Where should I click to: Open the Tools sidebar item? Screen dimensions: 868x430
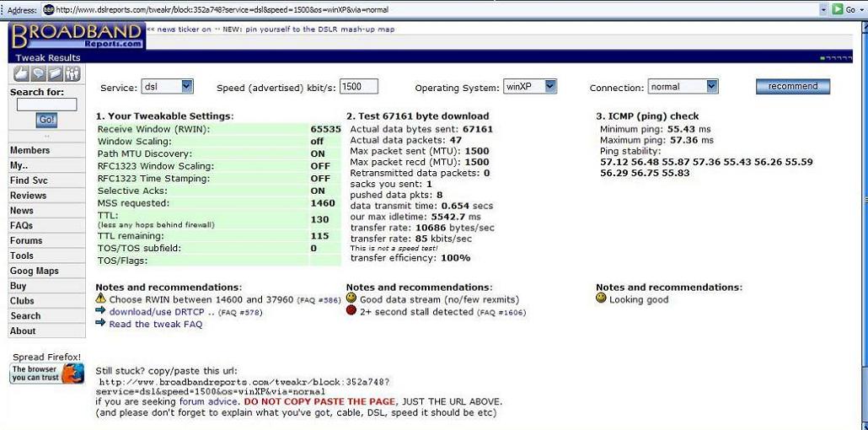(x=47, y=255)
